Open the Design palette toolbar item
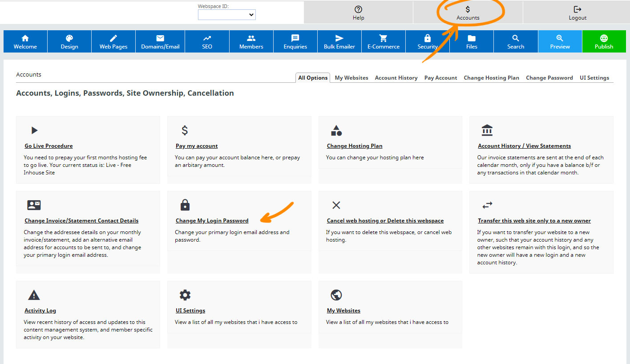Screen dimensions: 630x364 point(69,41)
